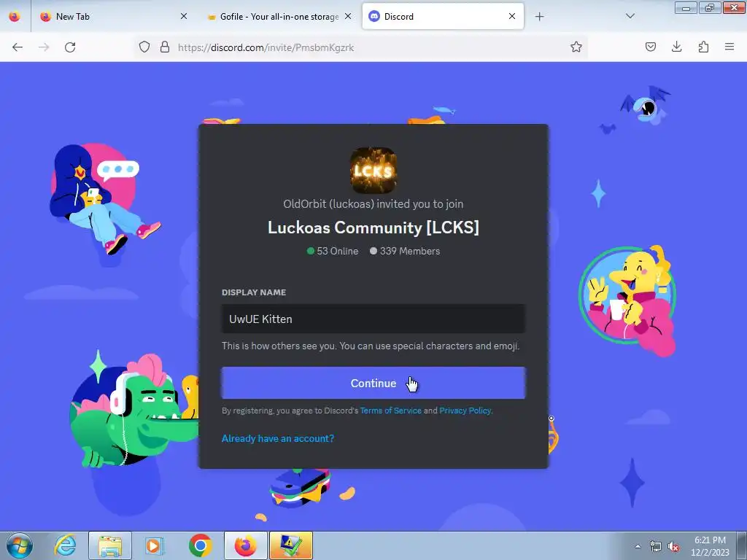This screenshot has height=560, width=747.
Task: Show site security padlock info
Action: click(x=165, y=47)
